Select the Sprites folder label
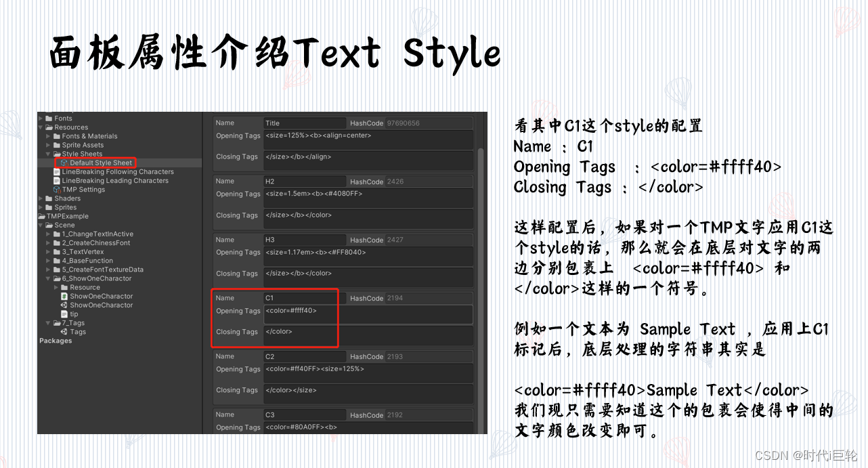This screenshot has height=468, width=868. (66, 207)
